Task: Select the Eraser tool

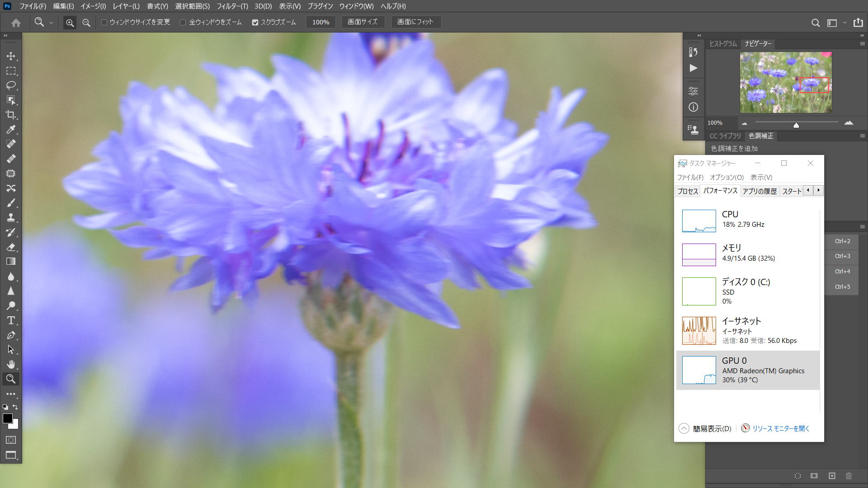Action: coord(11,247)
